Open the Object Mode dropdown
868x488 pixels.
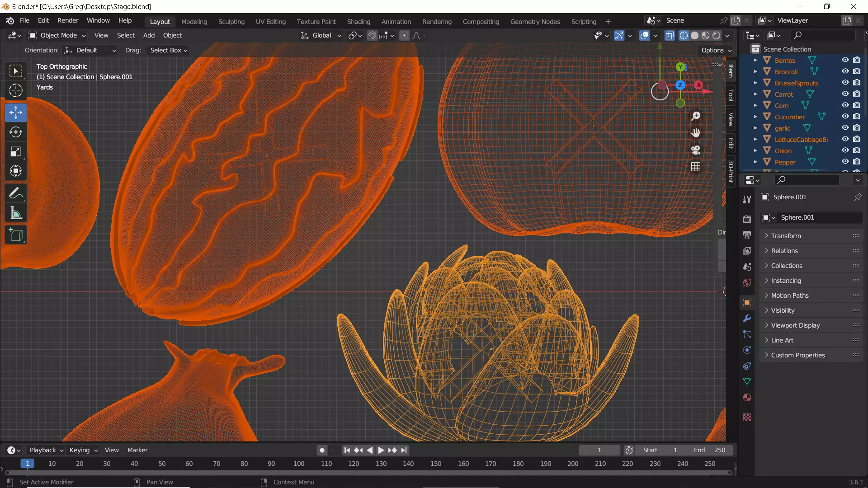click(x=57, y=35)
